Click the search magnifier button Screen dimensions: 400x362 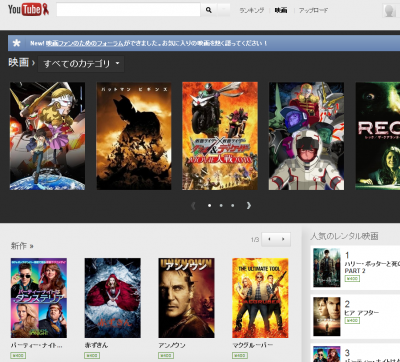tap(209, 10)
